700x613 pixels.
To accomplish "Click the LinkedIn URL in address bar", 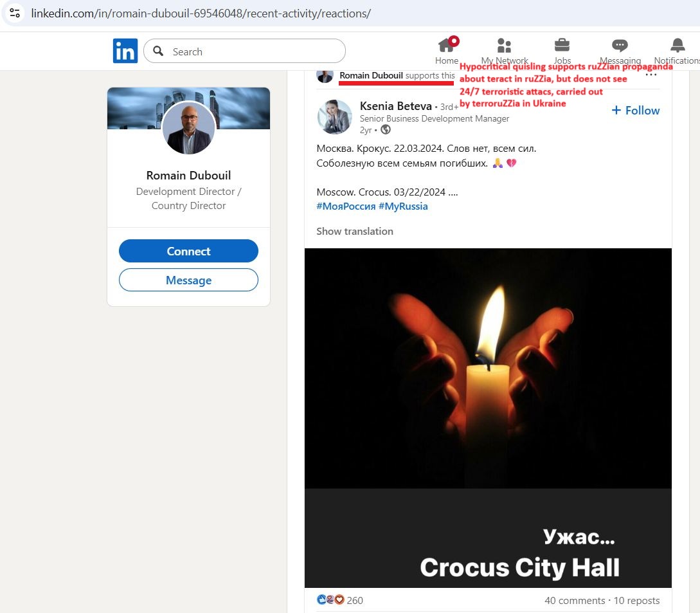I will (x=201, y=14).
